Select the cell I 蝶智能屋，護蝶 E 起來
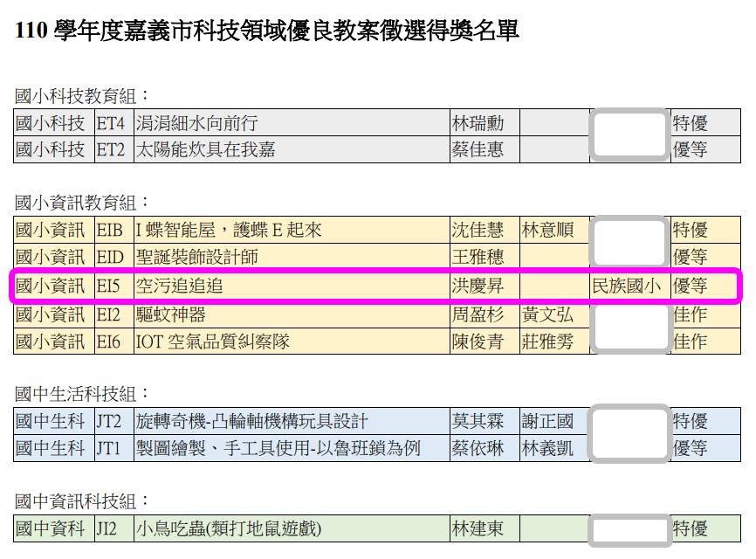This screenshot has width=756, height=559. (x=229, y=231)
